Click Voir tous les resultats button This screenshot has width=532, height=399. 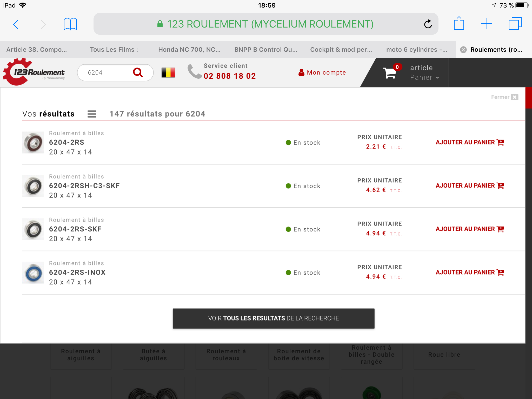coord(273,318)
